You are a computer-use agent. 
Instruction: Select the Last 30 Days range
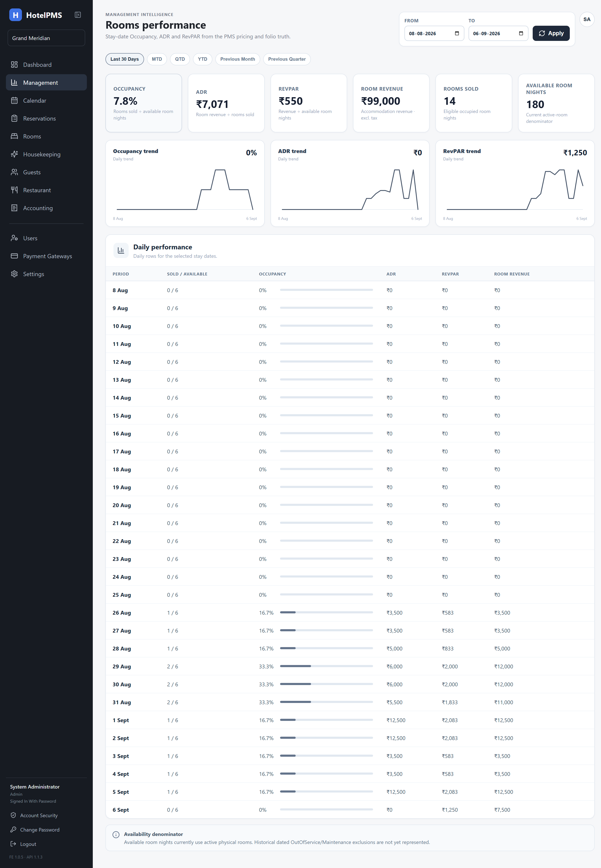click(125, 59)
